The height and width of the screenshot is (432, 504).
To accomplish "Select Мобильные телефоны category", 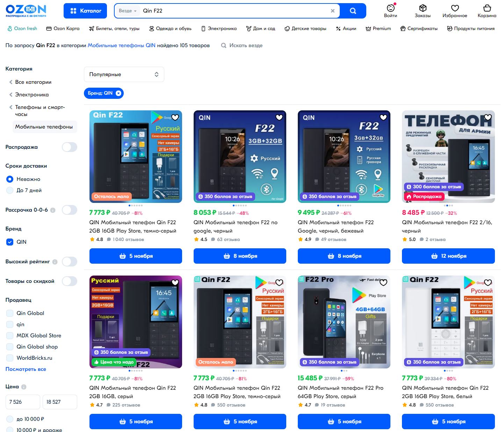I will (44, 127).
